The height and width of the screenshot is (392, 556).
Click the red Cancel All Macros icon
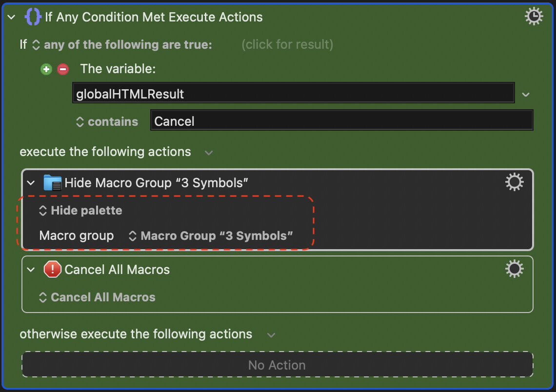[53, 269]
